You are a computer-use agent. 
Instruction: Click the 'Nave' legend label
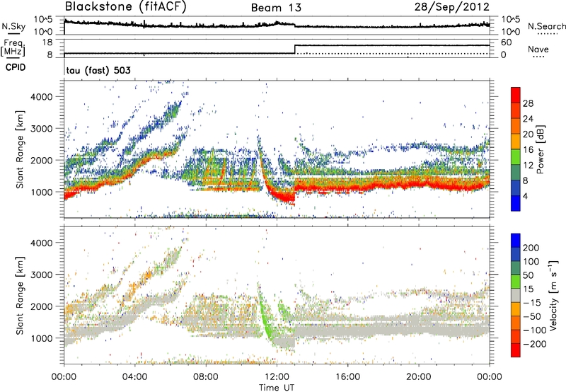pos(538,49)
